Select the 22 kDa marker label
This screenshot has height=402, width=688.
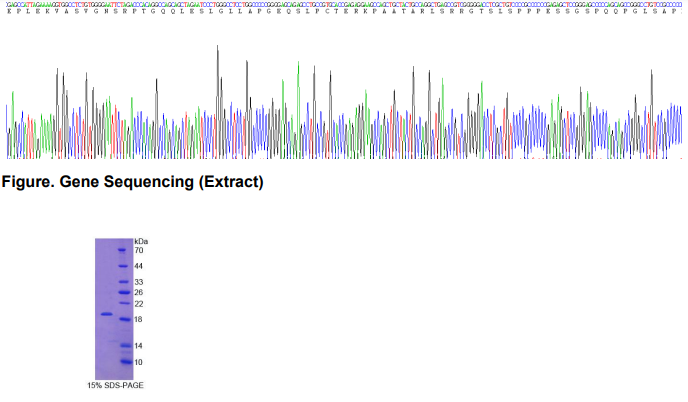(x=140, y=303)
